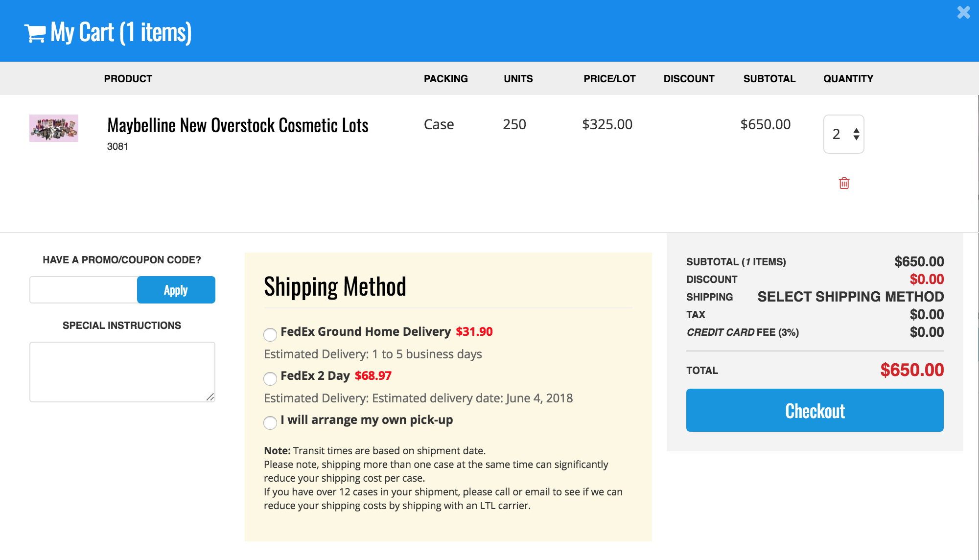Screen dimensions: 979x560
Task: Click the red $650.00 total amount
Action: 912,370
